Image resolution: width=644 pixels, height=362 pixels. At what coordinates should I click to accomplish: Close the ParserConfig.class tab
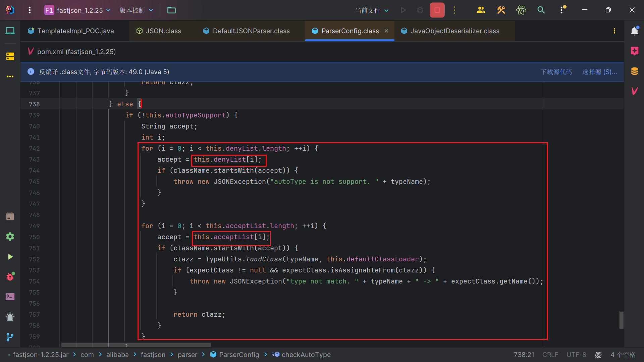[386, 31]
